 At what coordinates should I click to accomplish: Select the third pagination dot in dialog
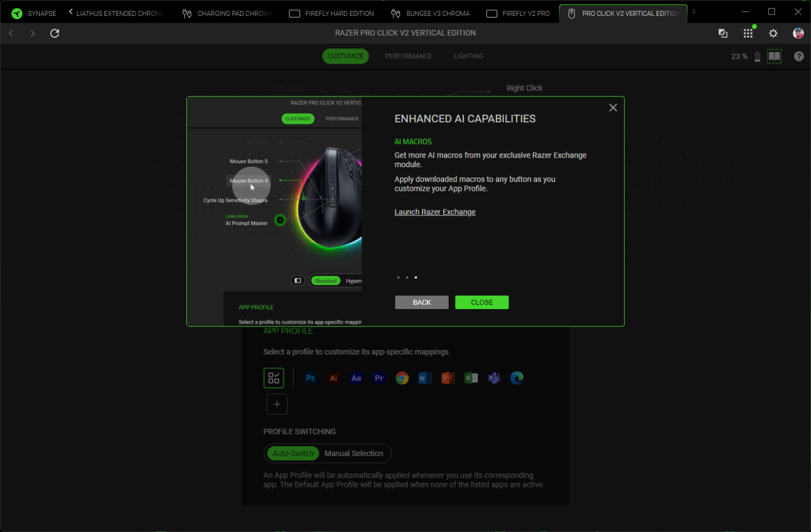(x=416, y=278)
